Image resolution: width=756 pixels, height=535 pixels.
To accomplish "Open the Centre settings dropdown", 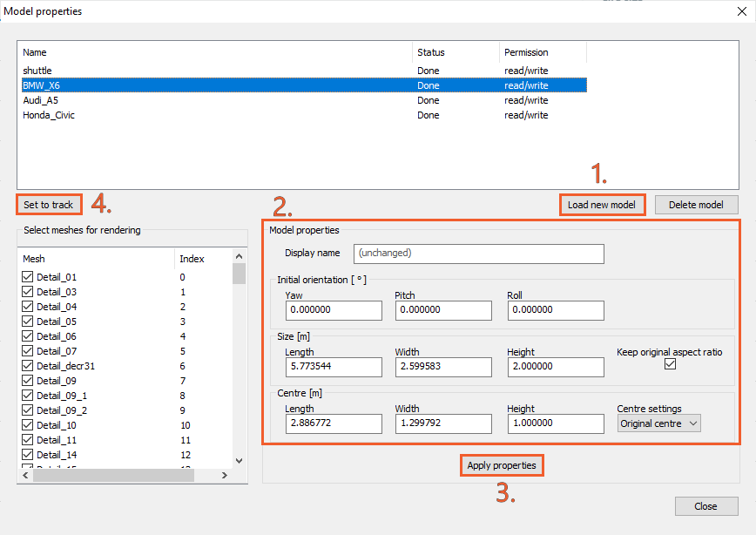I will pos(658,423).
